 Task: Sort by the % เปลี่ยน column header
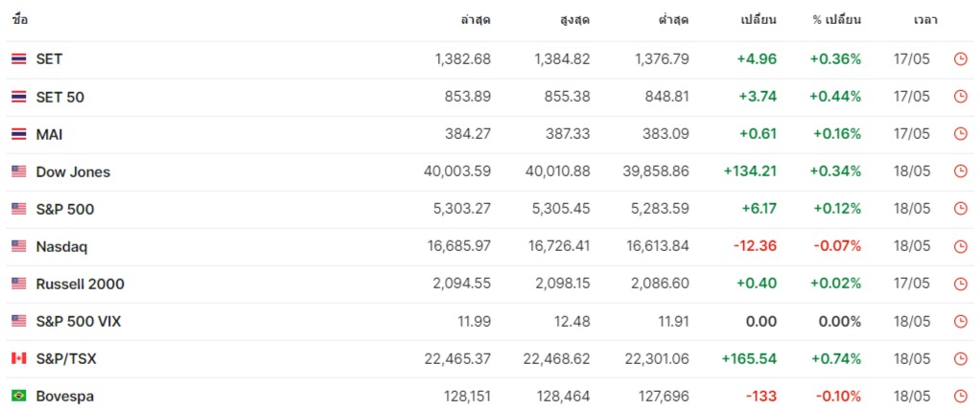[x=836, y=19]
